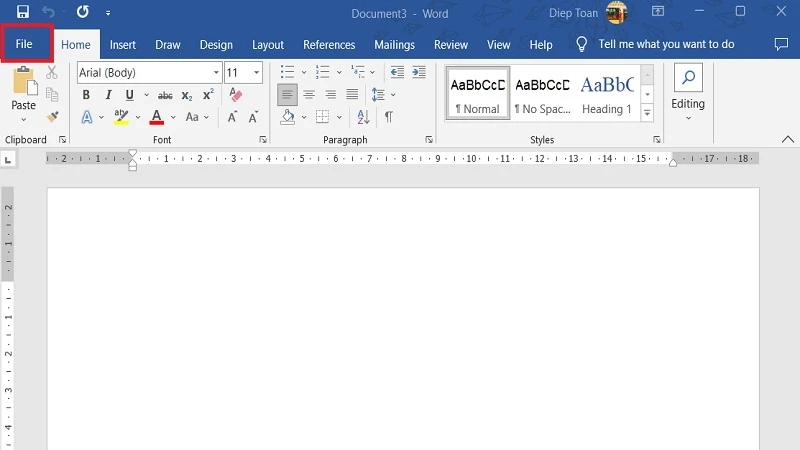Viewport: 800px width, 450px height.
Task: Click Text Effects and Typography icon
Action: coord(87,117)
